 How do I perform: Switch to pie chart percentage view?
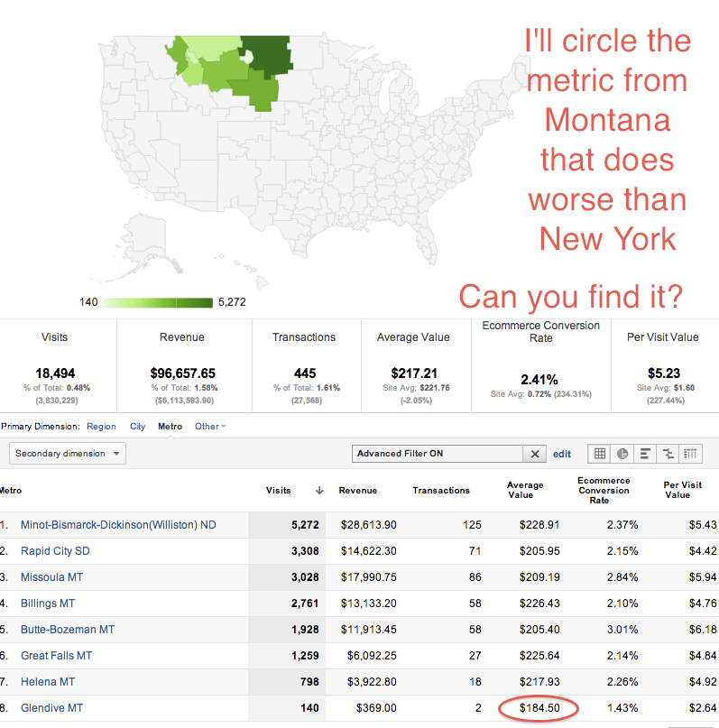[x=622, y=454]
